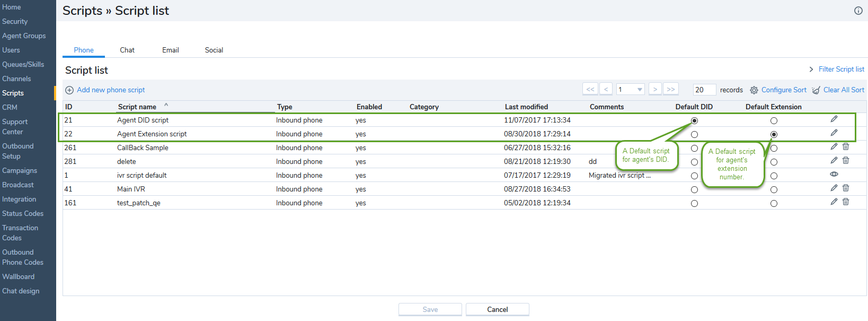Click the Save button
The width and height of the screenshot is (868, 321).
click(x=430, y=309)
